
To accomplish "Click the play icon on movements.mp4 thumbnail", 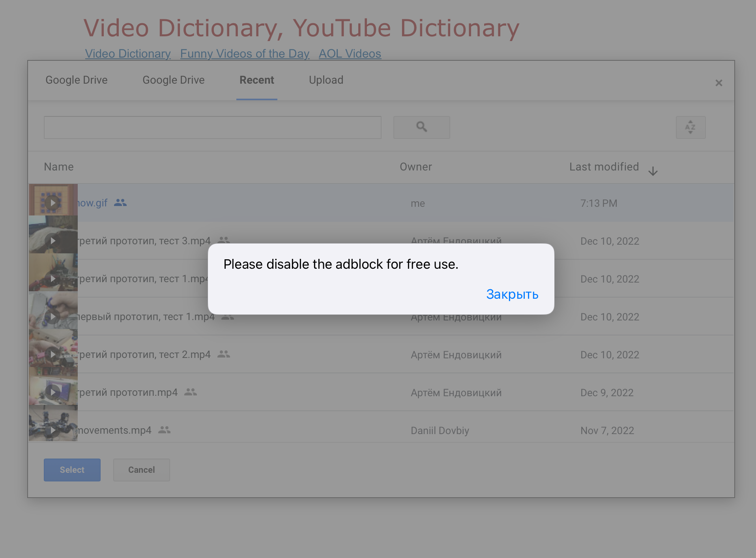I will 52,430.
